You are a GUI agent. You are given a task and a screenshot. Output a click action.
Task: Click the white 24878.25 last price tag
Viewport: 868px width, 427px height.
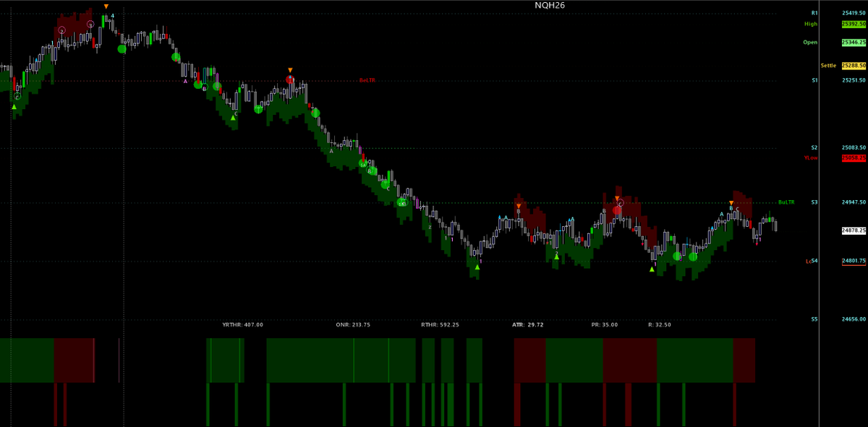(854, 230)
